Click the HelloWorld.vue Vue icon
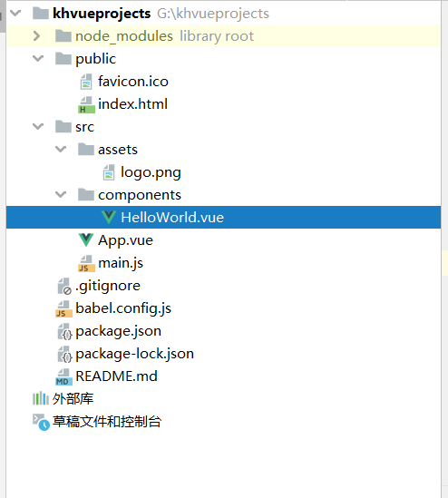Viewport: 448px width, 498px height. 109,217
